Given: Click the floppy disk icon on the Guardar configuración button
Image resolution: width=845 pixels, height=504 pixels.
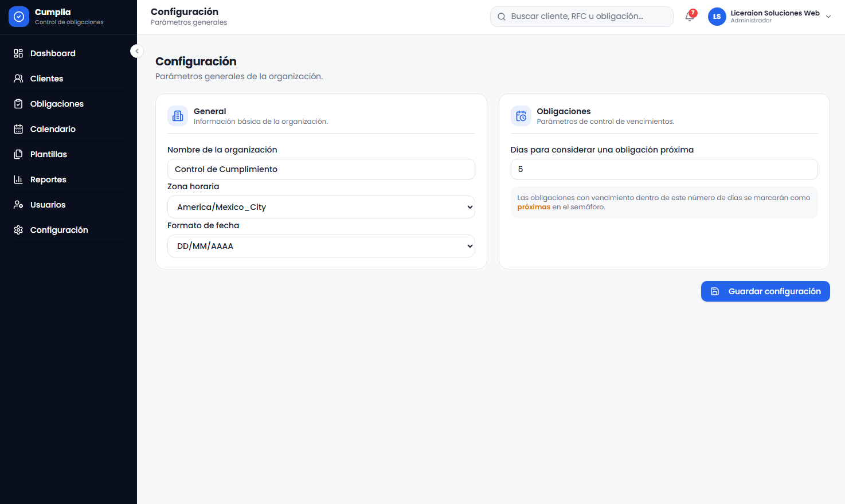Looking at the screenshot, I should pos(715,291).
